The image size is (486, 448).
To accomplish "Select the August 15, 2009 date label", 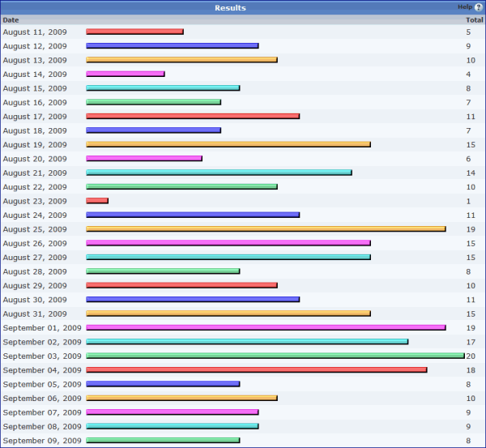I will point(35,88).
